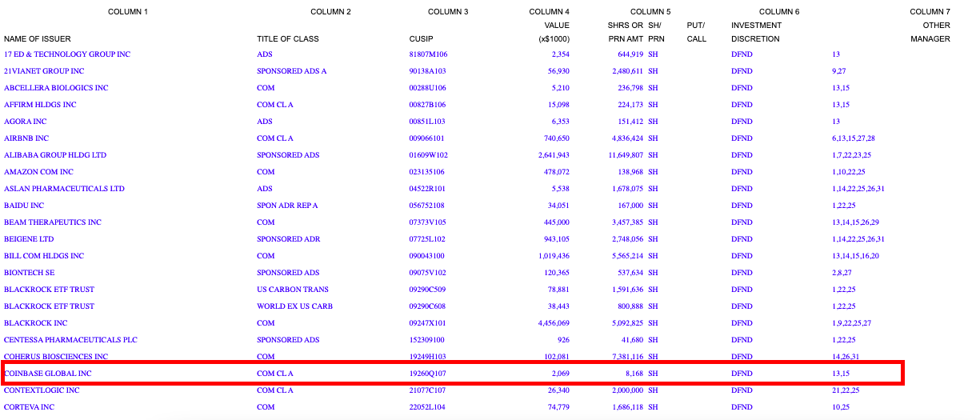Click BEAM THERAPEUTICS INC issuer name
This screenshot has height=420, width=980.
coord(53,222)
